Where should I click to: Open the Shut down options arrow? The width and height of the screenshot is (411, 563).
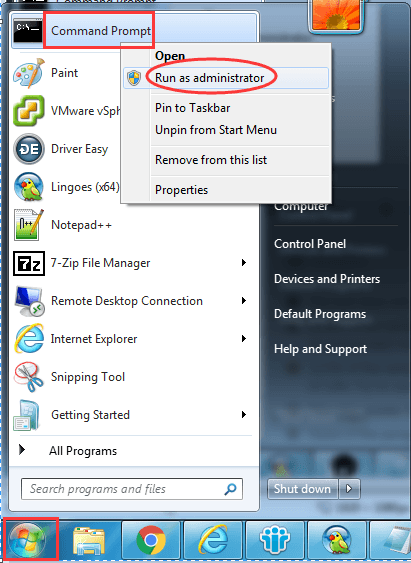pyautogui.click(x=349, y=489)
